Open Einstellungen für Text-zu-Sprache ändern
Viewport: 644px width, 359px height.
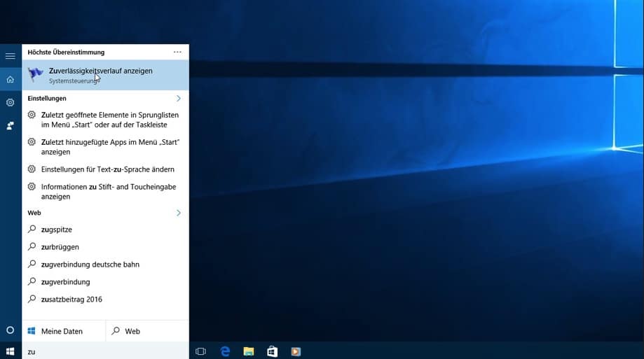(107, 169)
